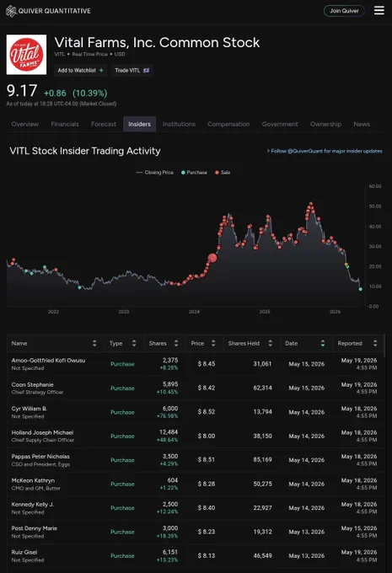Screen dimensions: 392x573
Task: Click the +0.86 (10.39%) price change
Action: coord(76,94)
